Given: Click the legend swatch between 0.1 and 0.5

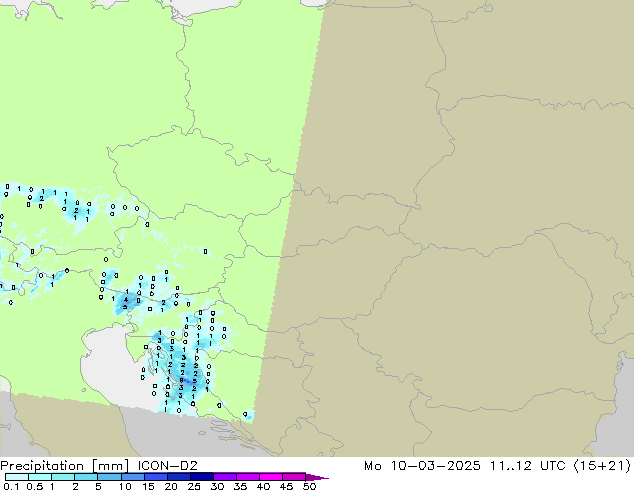Looking at the screenshot, I should click(x=17, y=477).
